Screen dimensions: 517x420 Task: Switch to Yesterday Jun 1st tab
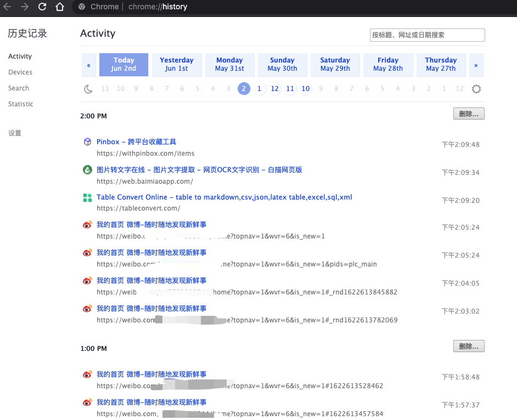click(x=177, y=65)
